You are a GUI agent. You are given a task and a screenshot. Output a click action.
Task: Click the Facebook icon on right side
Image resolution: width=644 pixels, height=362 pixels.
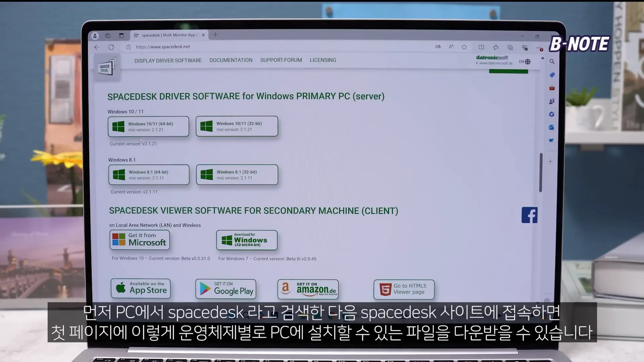coord(529,215)
